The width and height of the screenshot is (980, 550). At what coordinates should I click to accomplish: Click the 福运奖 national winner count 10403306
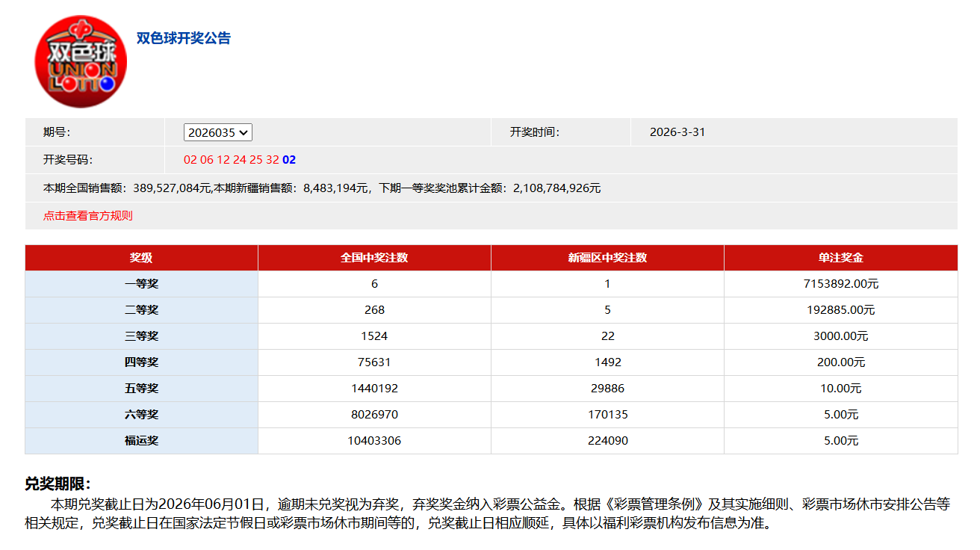click(x=374, y=441)
